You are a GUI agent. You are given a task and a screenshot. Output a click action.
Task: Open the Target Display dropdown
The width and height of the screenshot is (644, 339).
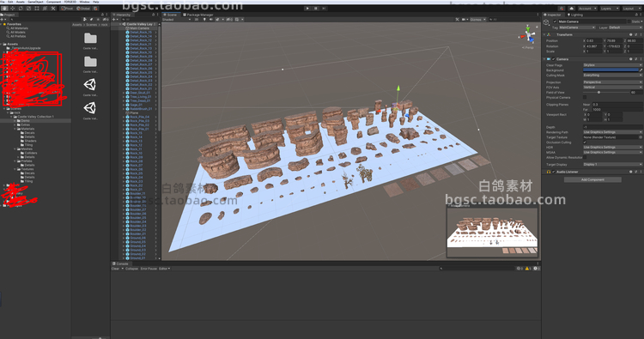click(x=612, y=164)
